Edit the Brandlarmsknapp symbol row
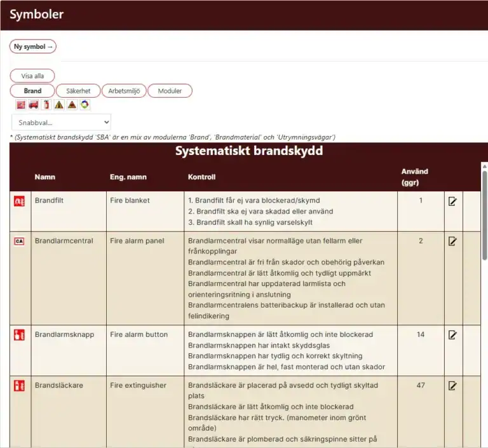Screen dimensions: 488x448 pos(452,335)
